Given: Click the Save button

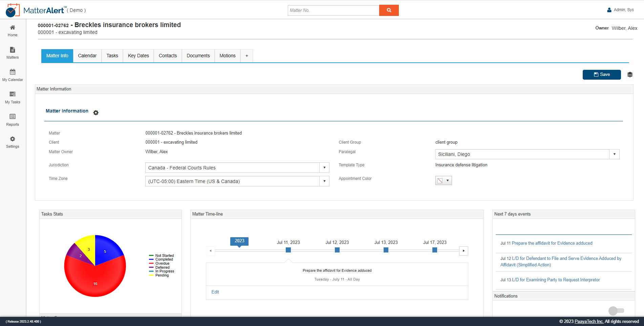Looking at the screenshot, I should [x=602, y=75].
